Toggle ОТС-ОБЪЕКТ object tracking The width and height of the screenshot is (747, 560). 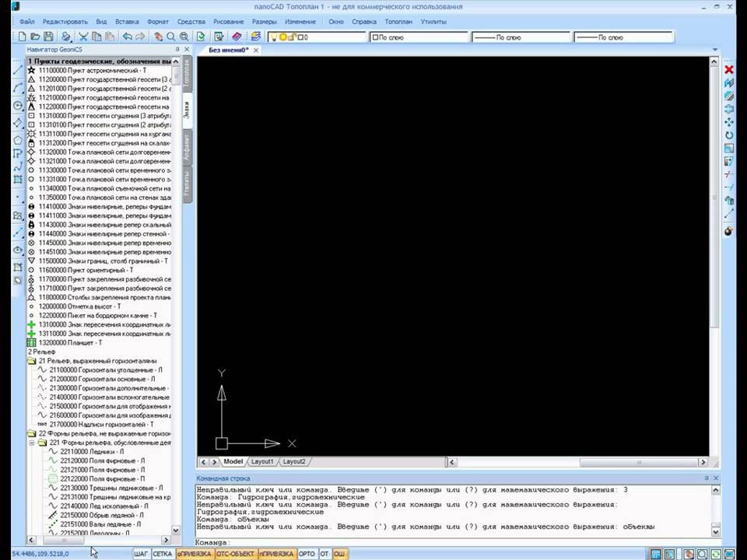[235, 554]
